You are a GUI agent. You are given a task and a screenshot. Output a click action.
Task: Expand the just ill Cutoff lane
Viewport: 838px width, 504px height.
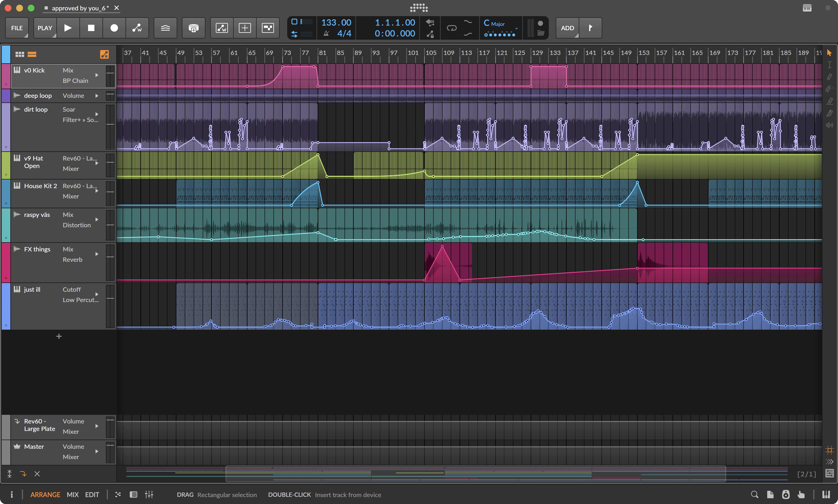click(x=97, y=295)
